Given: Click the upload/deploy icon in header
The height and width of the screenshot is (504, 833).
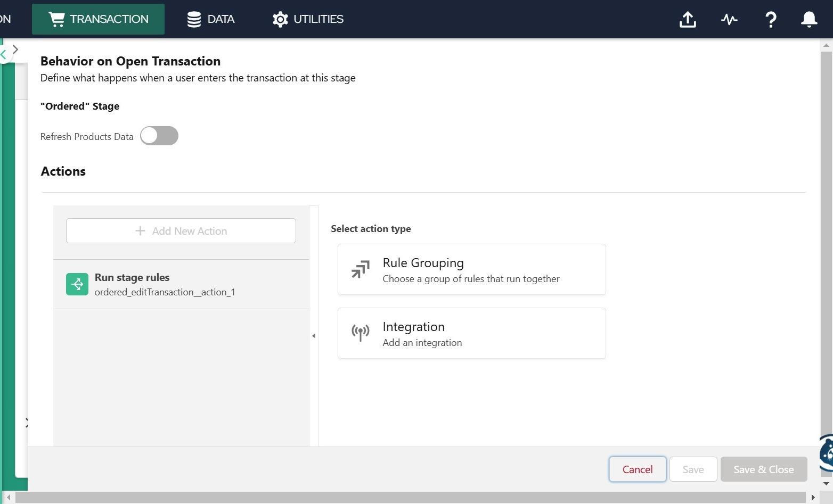Looking at the screenshot, I should click(x=688, y=19).
